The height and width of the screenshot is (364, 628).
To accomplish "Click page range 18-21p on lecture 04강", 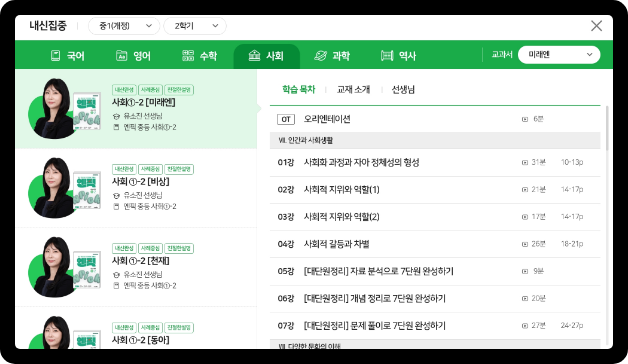I will tap(572, 244).
